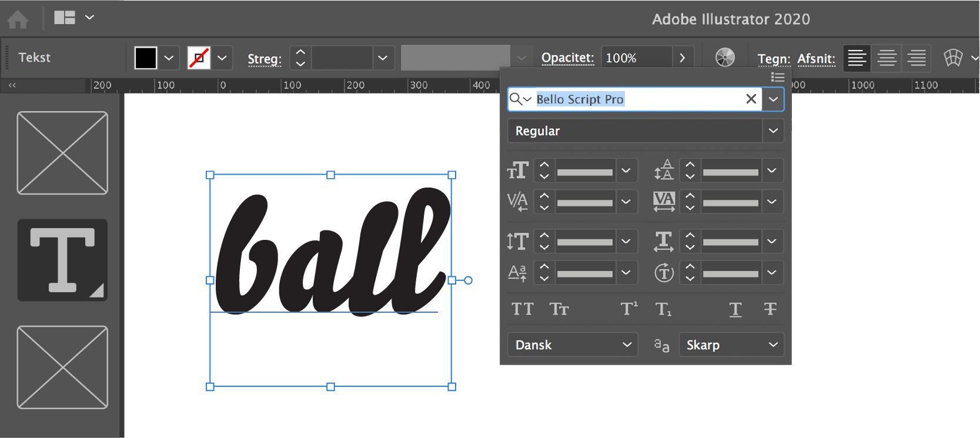Toggle Superscript text button
Viewport: 980px width, 438px height.
pyautogui.click(x=629, y=309)
